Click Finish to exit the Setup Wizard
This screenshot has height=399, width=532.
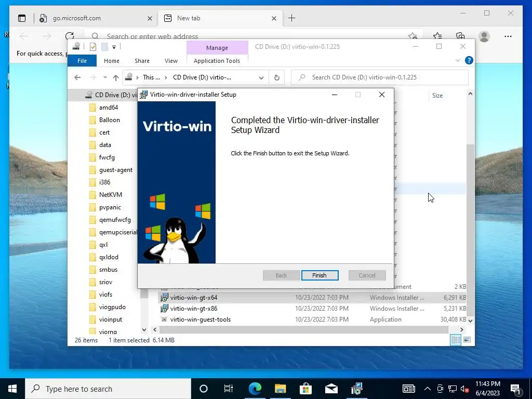coord(320,275)
